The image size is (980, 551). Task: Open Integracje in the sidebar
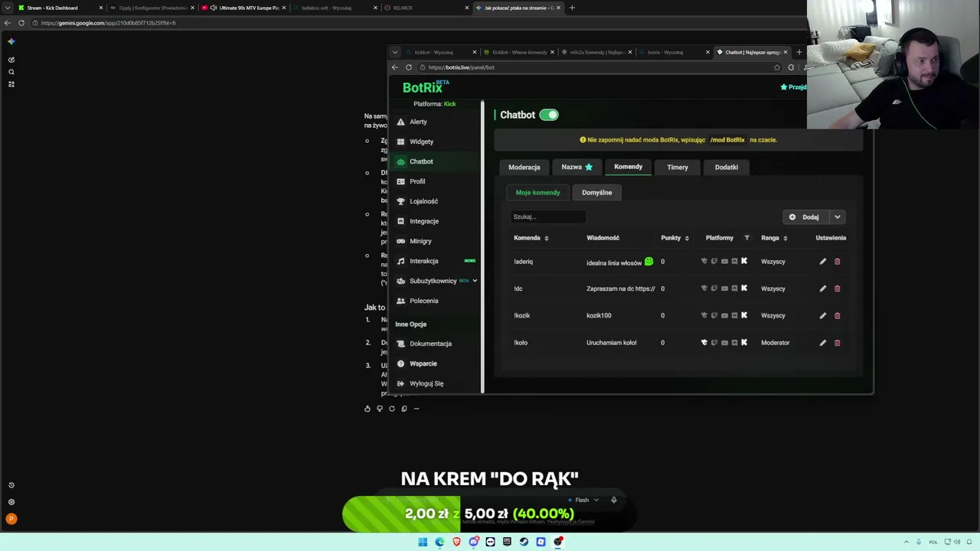click(424, 221)
